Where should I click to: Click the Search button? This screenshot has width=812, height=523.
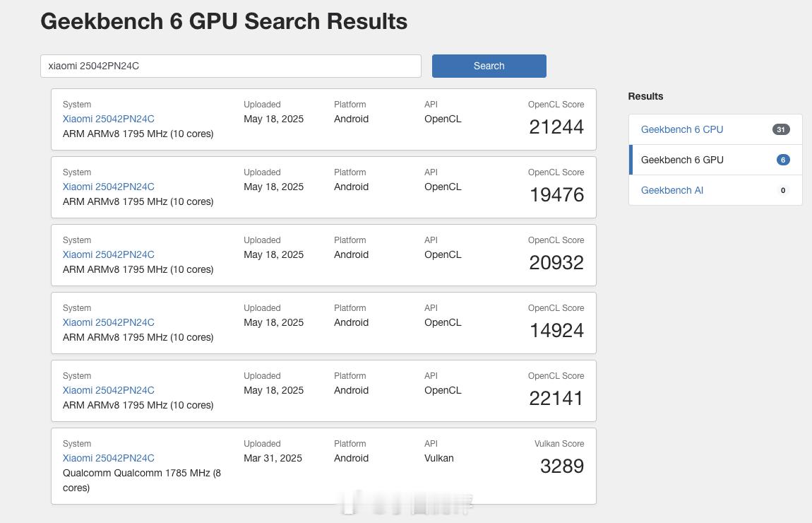489,66
